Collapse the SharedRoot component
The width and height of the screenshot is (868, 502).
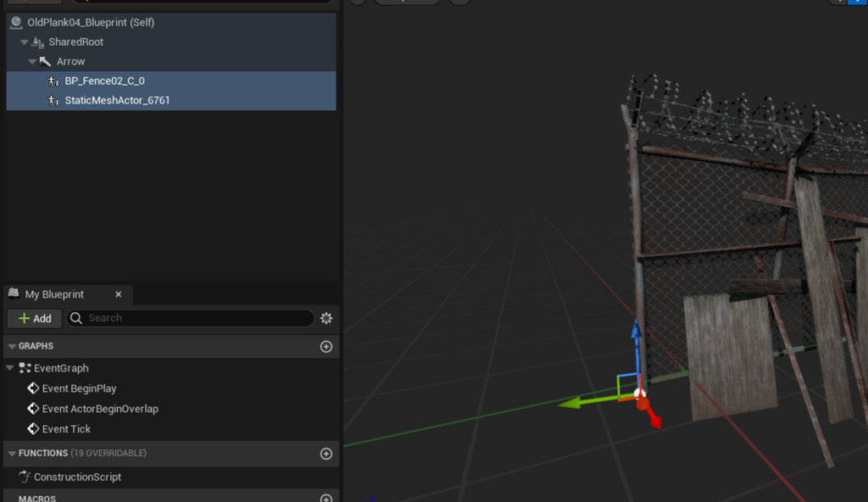24,42
